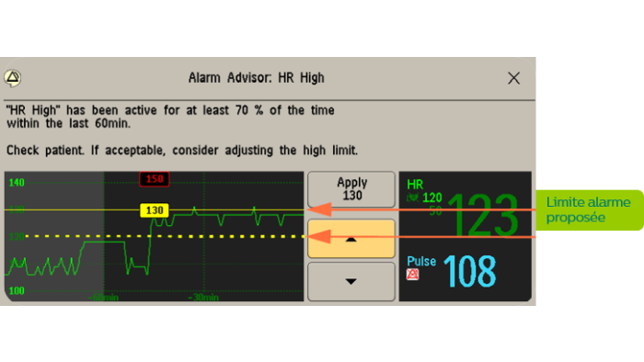
Task: Click the HR high limit value 120
Action: point(432,198)
